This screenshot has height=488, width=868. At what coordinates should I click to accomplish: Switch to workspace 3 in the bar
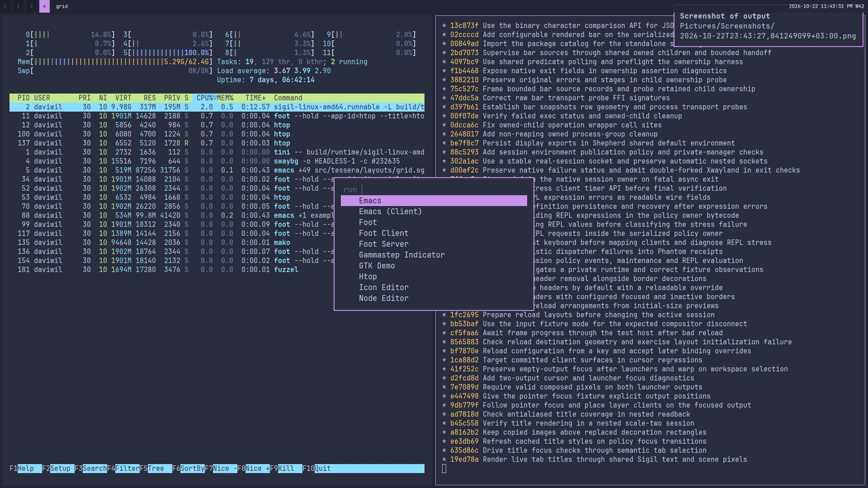pyautogui.click(x=31, y=6)
